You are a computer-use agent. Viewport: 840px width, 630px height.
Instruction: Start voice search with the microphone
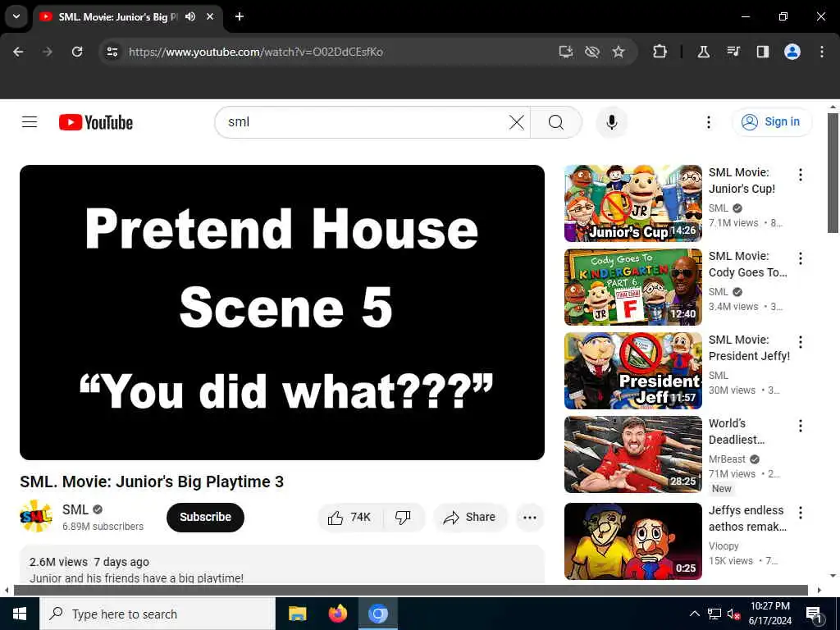pos(611,122)
